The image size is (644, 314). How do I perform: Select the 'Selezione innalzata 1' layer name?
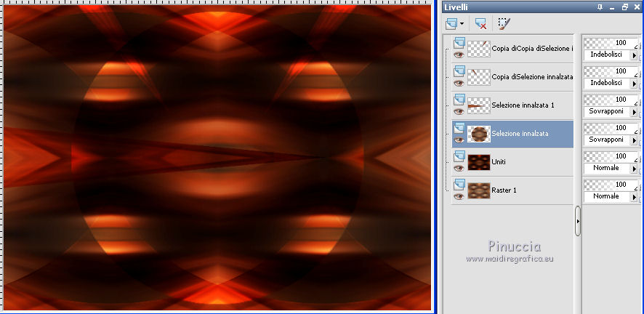[523, 105]
